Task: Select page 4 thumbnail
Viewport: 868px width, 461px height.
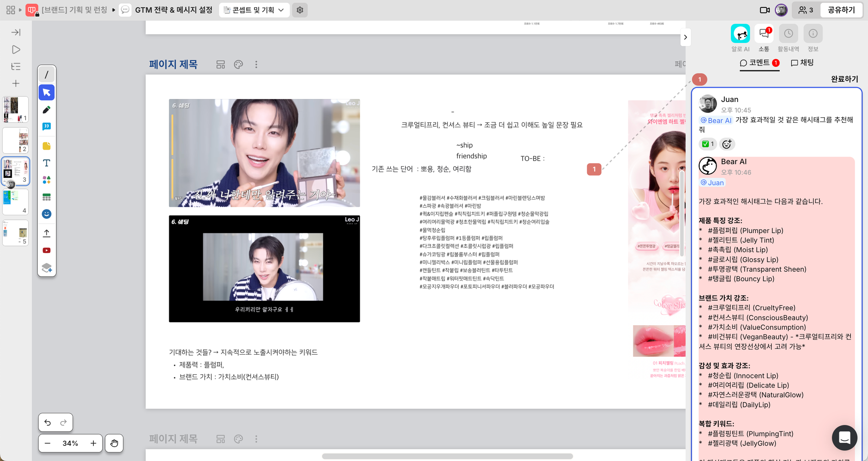Action: pos(16,202)
